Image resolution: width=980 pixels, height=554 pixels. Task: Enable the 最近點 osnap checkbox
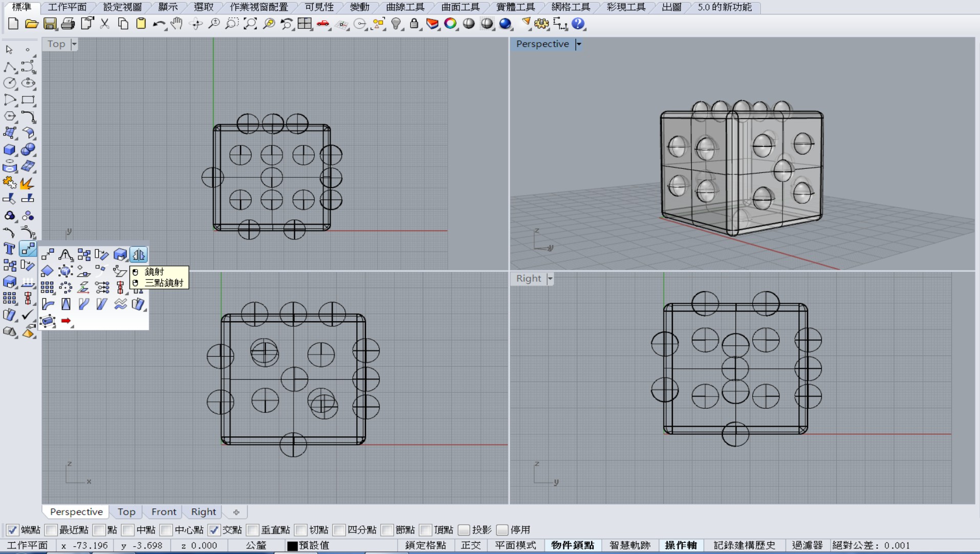tap(51, 530)
